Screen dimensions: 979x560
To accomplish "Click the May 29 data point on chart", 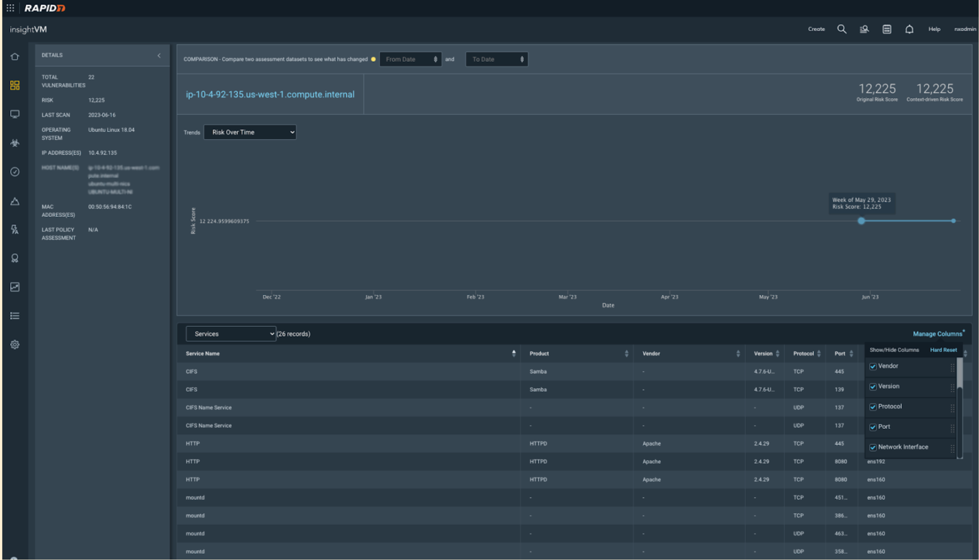I will [x=861, y=221].
